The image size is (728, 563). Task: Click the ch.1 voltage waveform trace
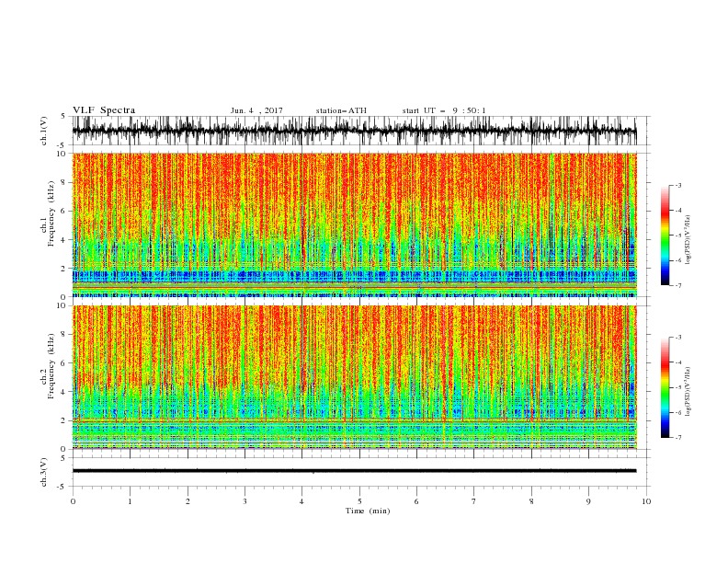point(354,131)
